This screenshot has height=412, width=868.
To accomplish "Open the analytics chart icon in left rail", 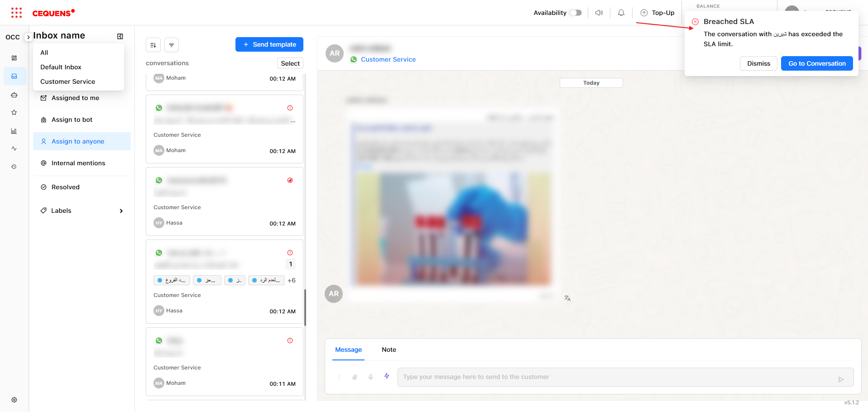I will click(x=14, y=131).
